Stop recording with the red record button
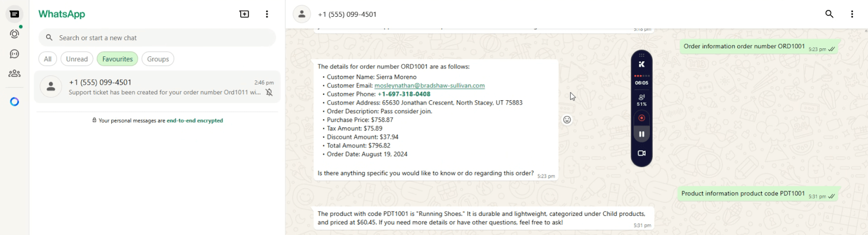The height and width of the screenshot is (235, 868). click(641, 118)
